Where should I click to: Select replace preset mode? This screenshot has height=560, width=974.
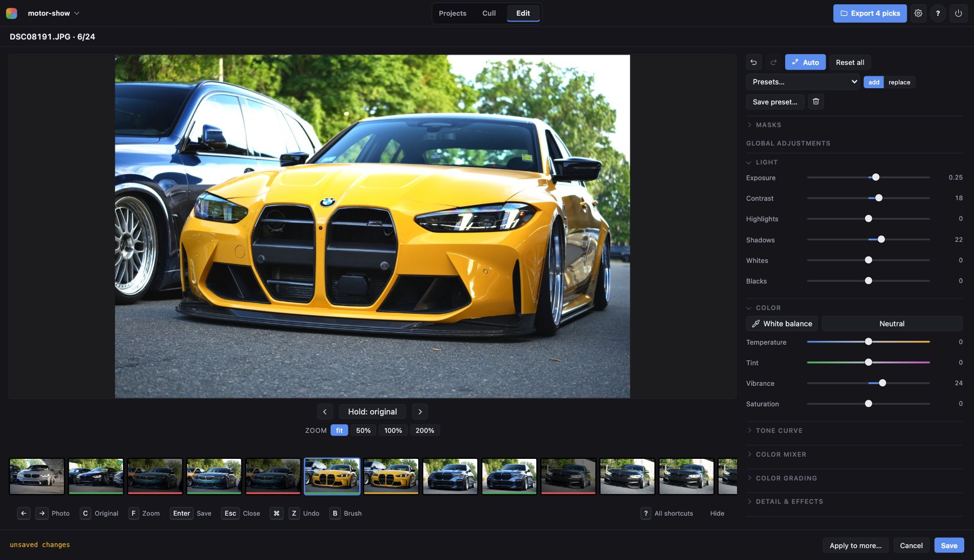point(899,82)
